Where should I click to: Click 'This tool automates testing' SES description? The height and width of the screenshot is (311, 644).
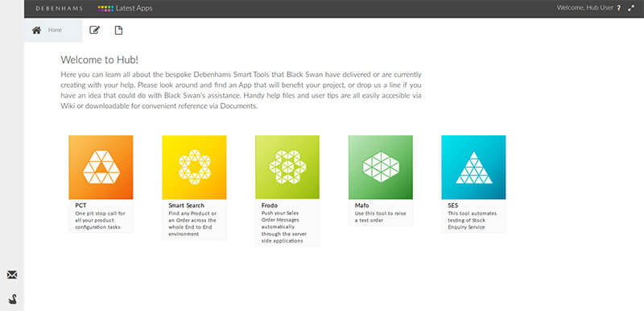coord(473,220)
